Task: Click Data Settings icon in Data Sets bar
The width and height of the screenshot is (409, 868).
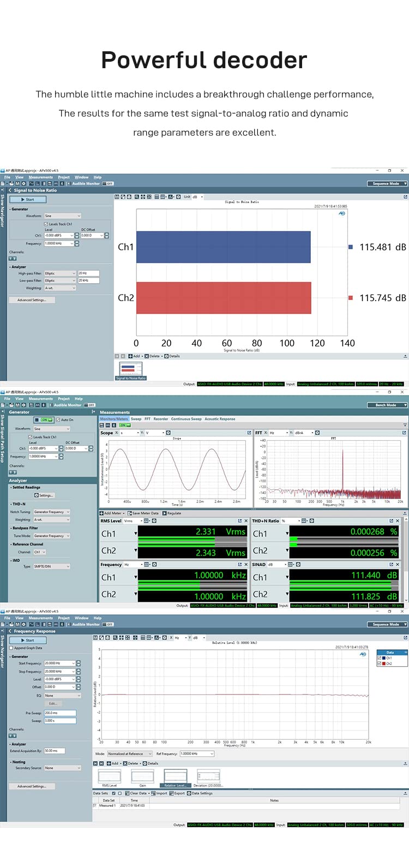Action: click(x=189, y=793)
